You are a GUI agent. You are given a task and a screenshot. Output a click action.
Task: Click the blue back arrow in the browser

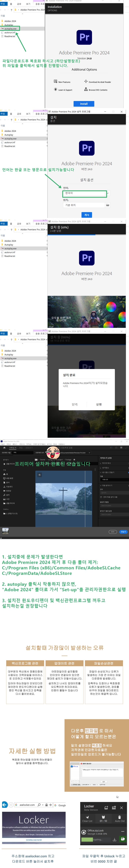click(x=5, y=805)
